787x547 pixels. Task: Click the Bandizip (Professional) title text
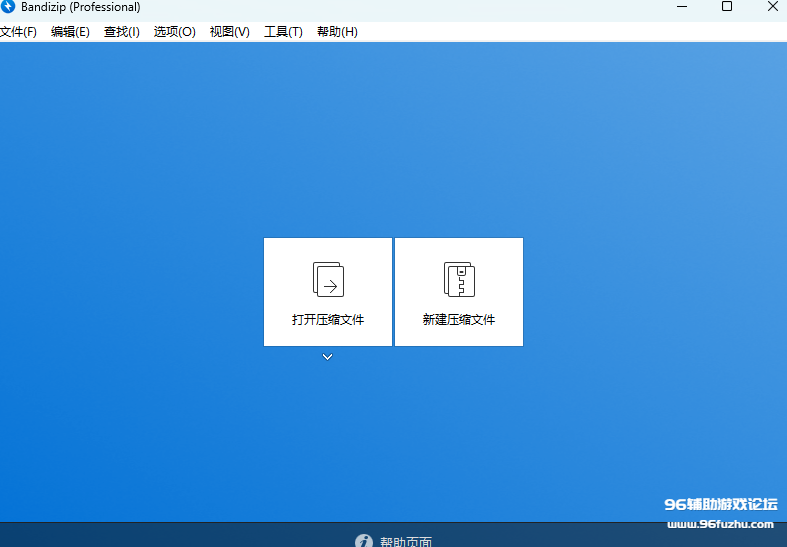81,7
